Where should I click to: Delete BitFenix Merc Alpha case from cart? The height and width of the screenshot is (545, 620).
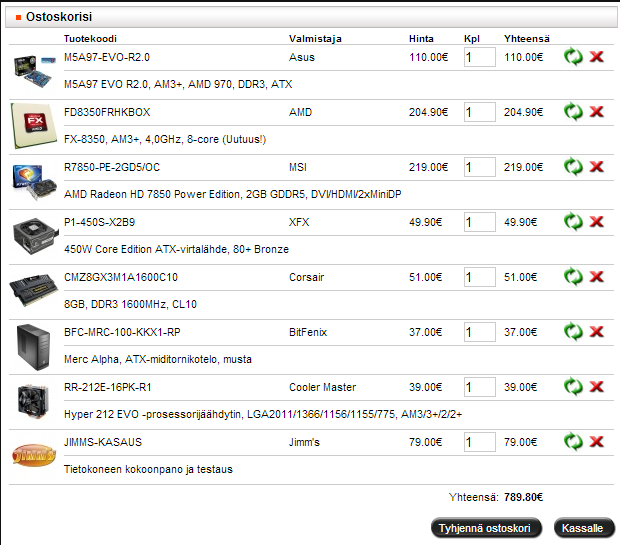pos(596,332)
